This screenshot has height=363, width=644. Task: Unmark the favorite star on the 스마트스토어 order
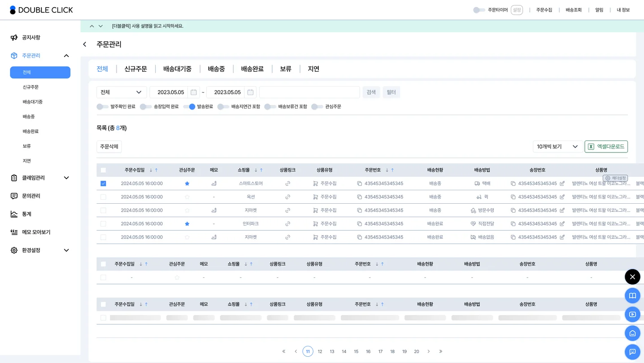[x=187, y=184]
